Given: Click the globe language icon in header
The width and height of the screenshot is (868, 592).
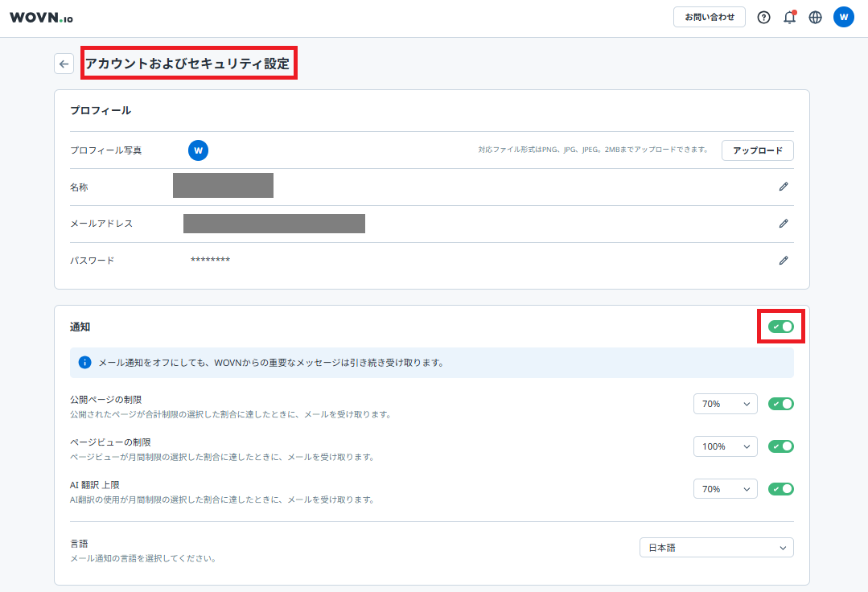Looking at the screenshot, I should pyautogui.click(x=815, y=16).
